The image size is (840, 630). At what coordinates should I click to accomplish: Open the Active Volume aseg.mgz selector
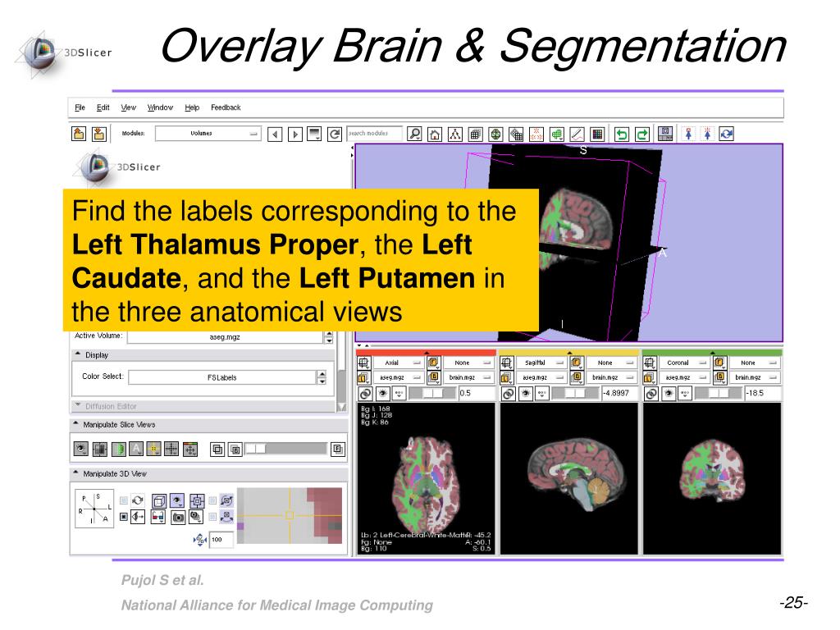pyautogui.click(x=226, y=337)
